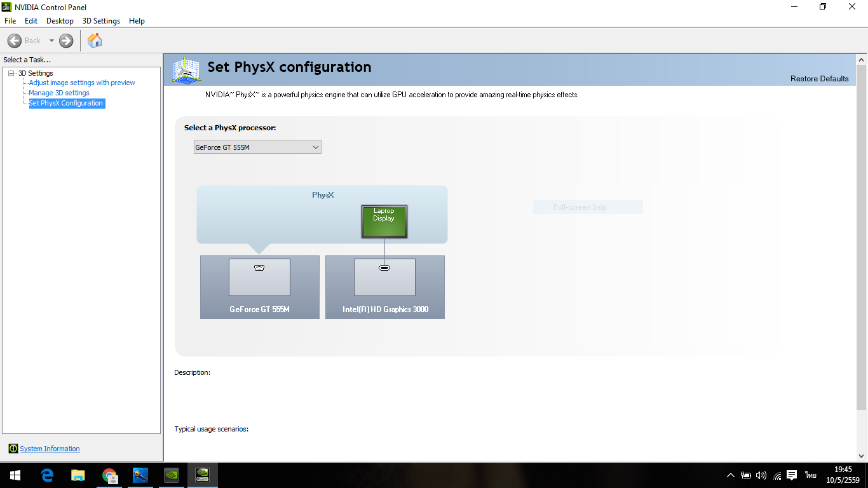
Task: Click Restore Defaults
Action: point(819,79)
